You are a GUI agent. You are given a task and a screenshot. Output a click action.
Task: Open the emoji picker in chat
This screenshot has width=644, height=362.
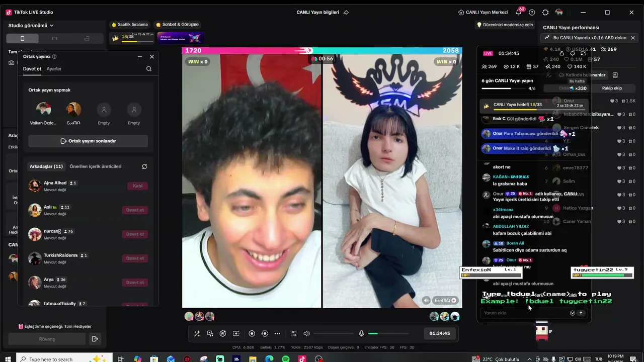[572, 313]
